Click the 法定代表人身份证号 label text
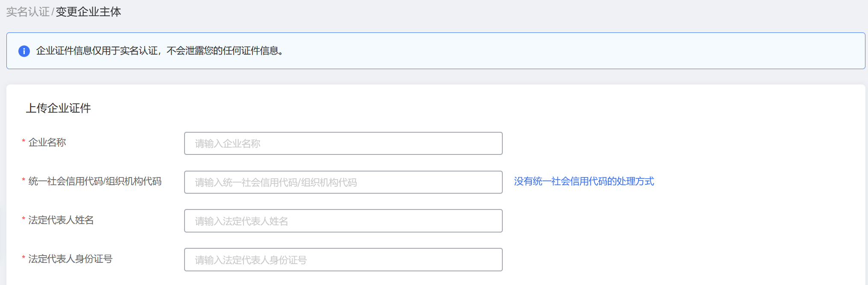 70,259
